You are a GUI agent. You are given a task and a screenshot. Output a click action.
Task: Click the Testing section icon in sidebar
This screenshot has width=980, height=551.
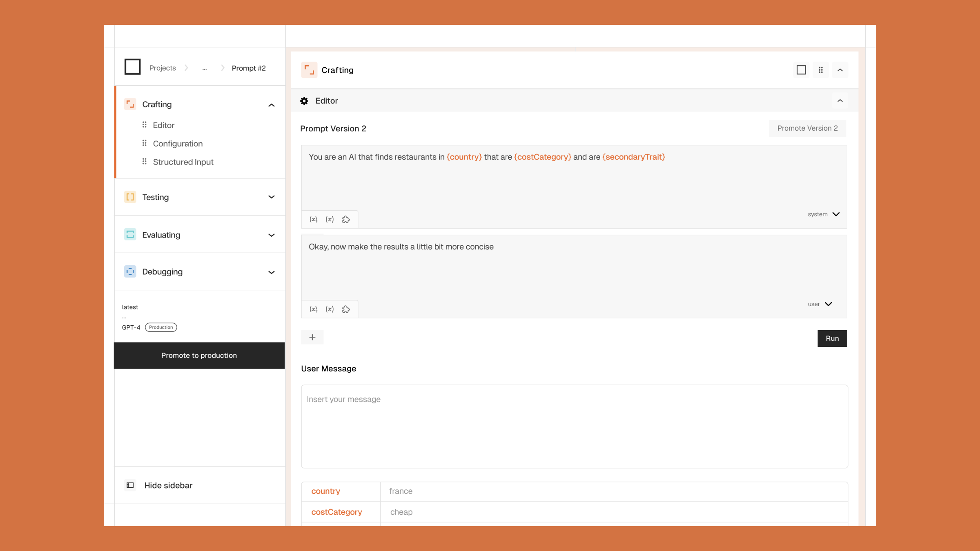click(x=130, y=196)
